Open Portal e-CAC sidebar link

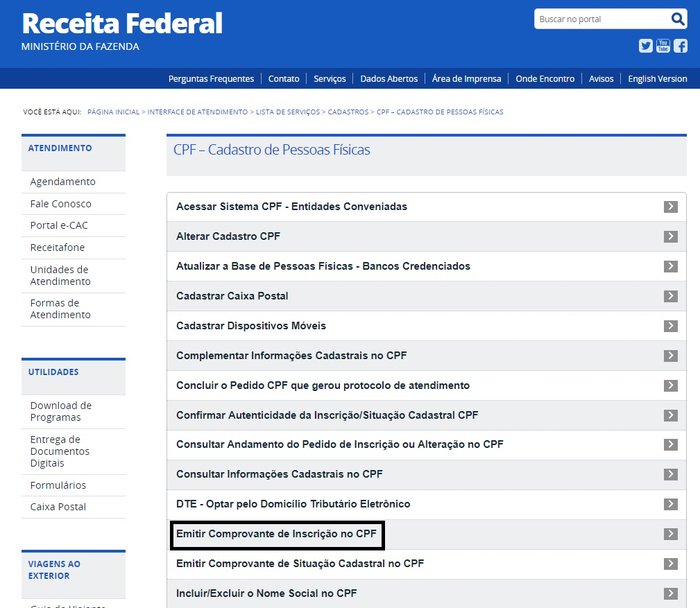tap(59, 225)
